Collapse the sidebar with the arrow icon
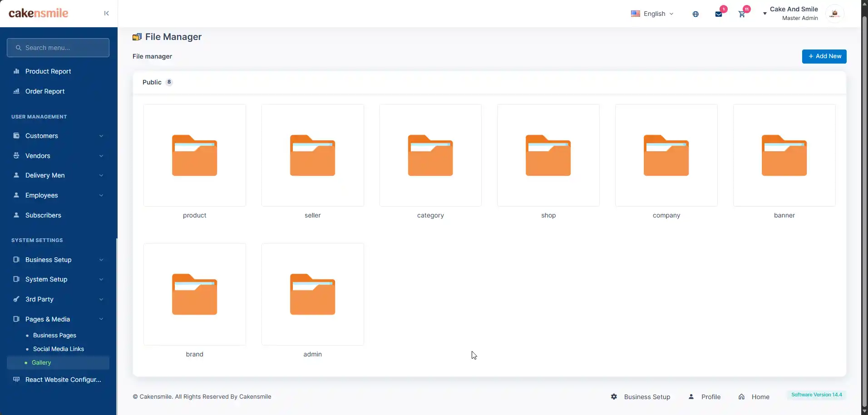Viewport: 868px width, 415px height. (106, 13)
